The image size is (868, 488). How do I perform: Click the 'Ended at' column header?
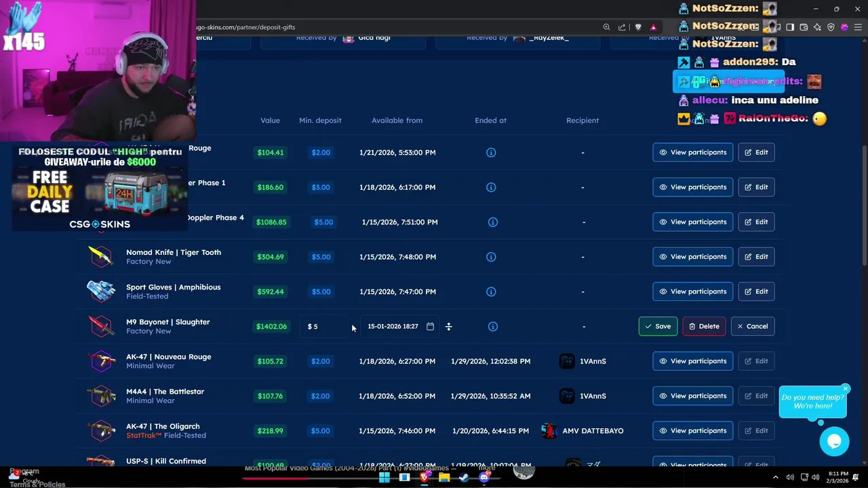pyautogui.click(x=490, y=121)
